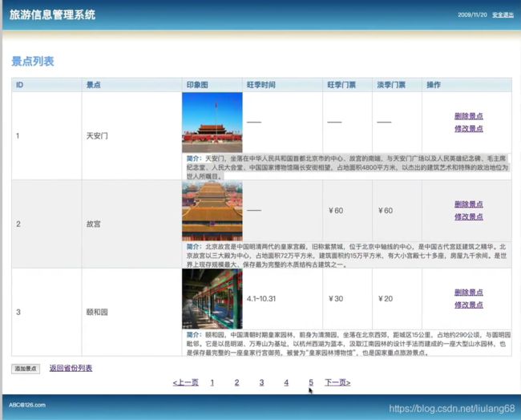The width and height of the screenshot is (521, 420).
Task: Follow the 返回省份列表 link
Action: coord(71,368)
